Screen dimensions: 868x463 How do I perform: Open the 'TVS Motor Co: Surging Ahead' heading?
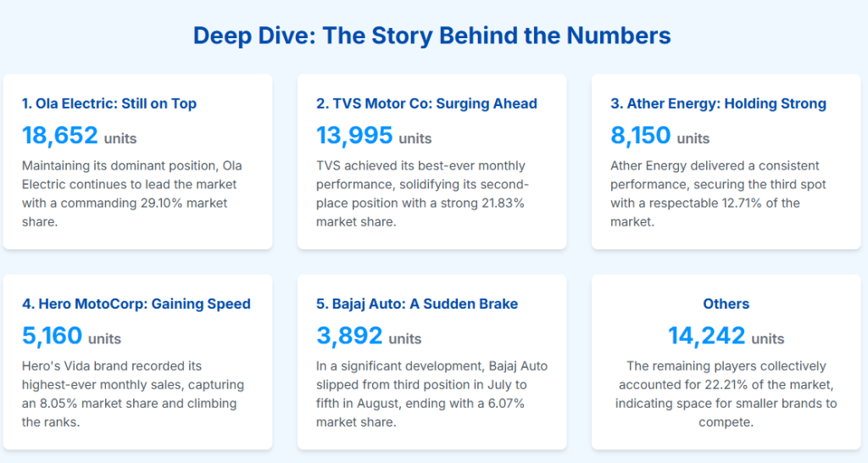[x=426, y=103]
